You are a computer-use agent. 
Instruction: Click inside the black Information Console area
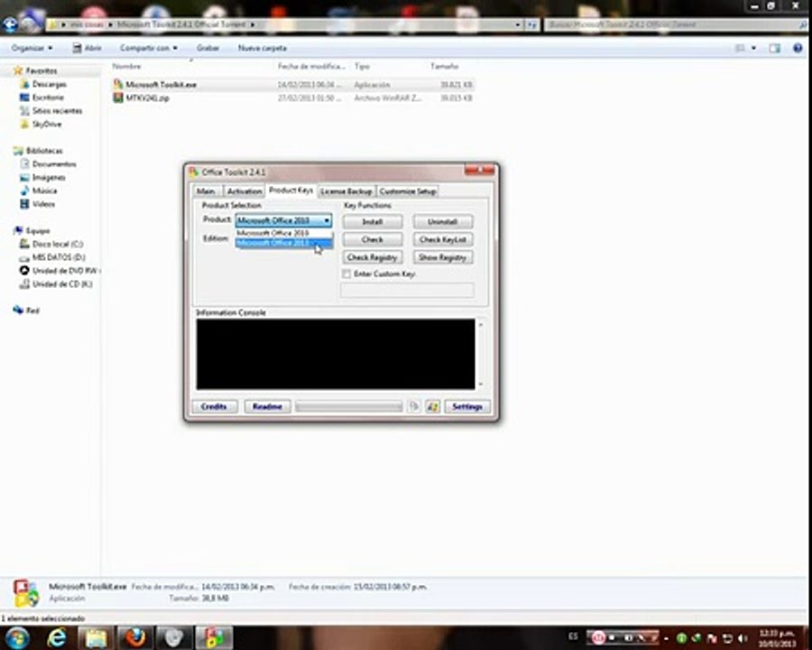(x=336, y=354)
